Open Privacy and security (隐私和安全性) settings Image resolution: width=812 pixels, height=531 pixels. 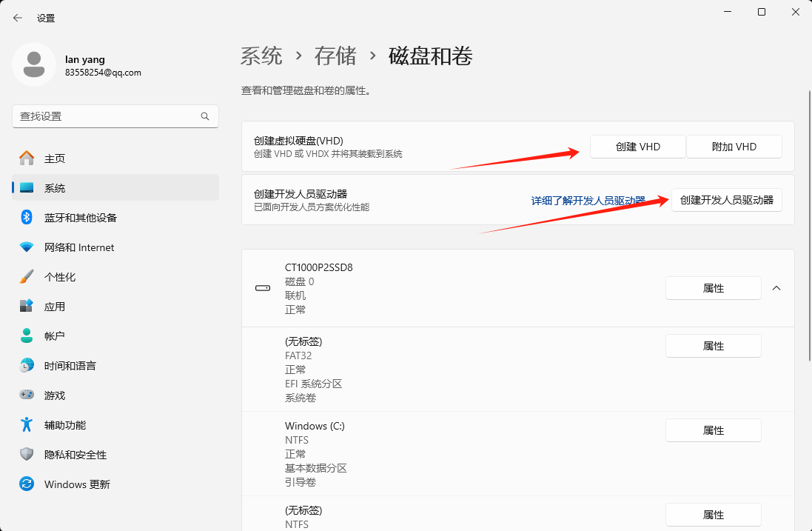point(115,454)
